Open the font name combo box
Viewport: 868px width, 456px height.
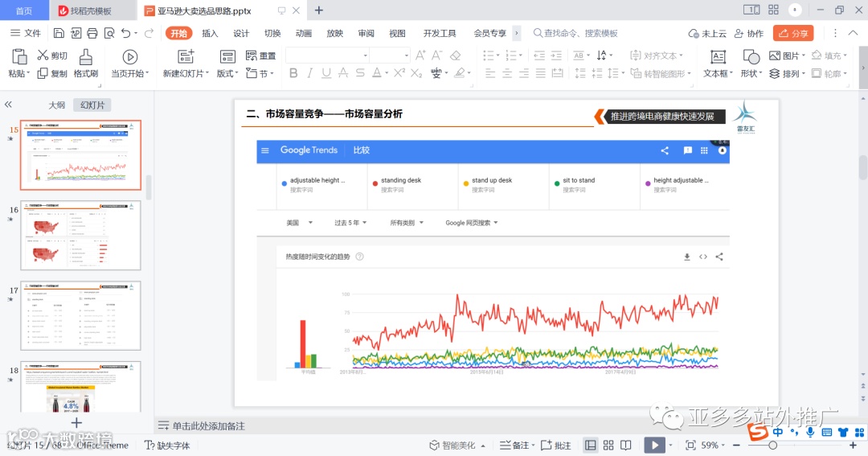(x=327, y=55)
